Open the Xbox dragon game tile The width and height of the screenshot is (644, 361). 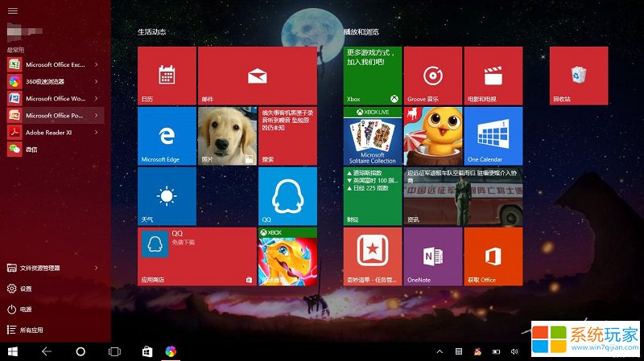(x=287, y=256)
